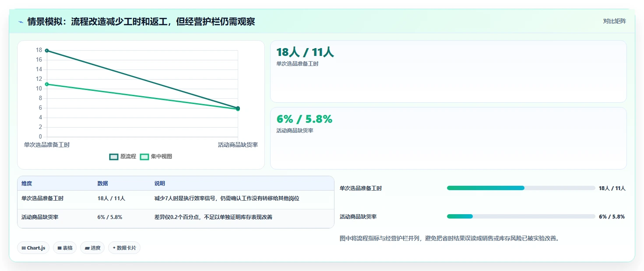
Task: Click the lightning icon beside the title
Action: pyautogui.click(x=21, y=21)
